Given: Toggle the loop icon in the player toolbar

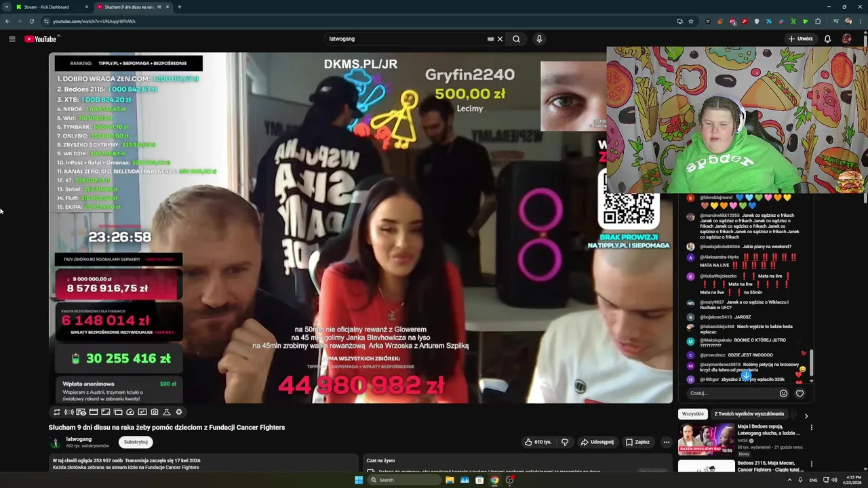Looking at the screenshot, I should pyautogui.click(x=57, y=412).
